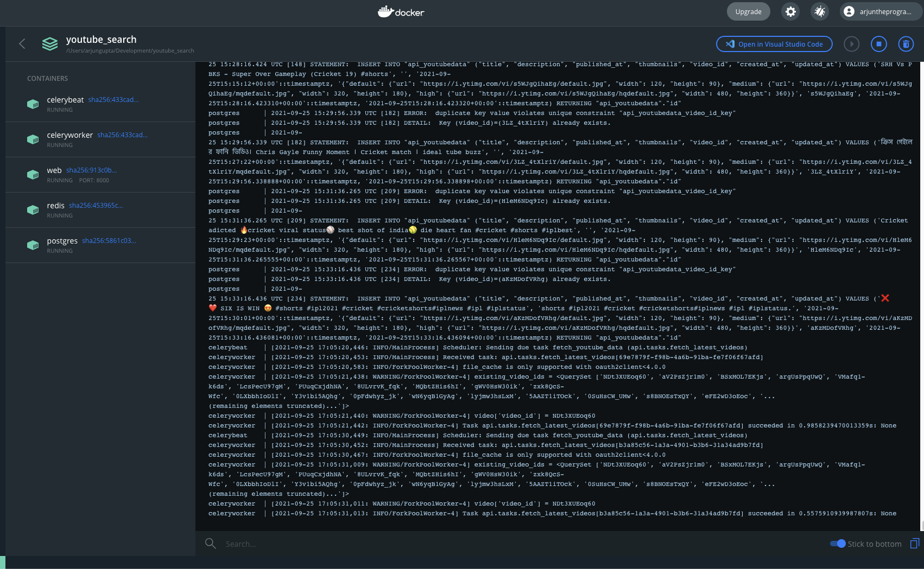Open the troubleshoot bug icon
This screenshot has height=569, width=924.
[x=820, y=11]
